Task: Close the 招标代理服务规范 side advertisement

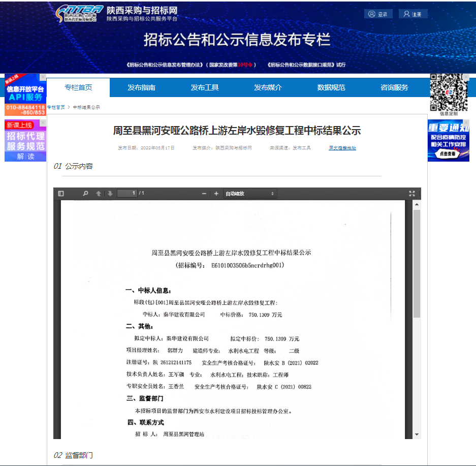Action: (43, 122)
